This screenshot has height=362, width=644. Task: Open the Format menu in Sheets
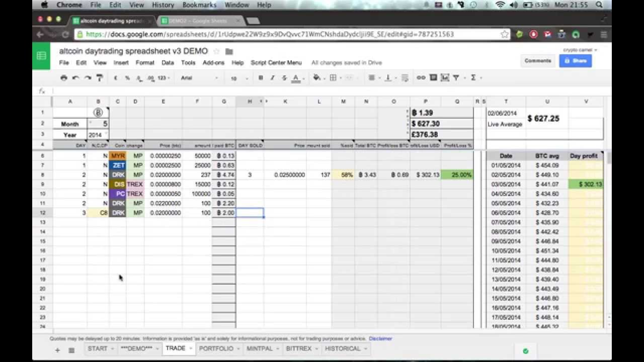pyautogui.click(x=145, y=63)
